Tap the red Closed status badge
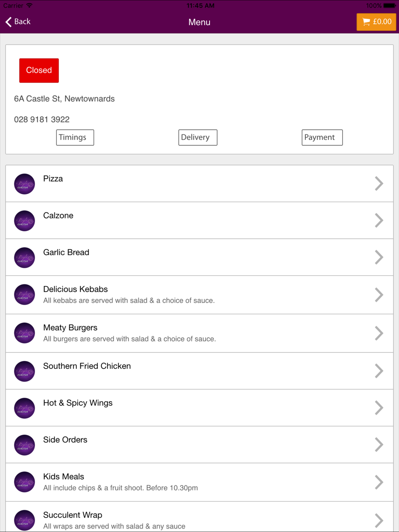 click(x=39, y=71)
